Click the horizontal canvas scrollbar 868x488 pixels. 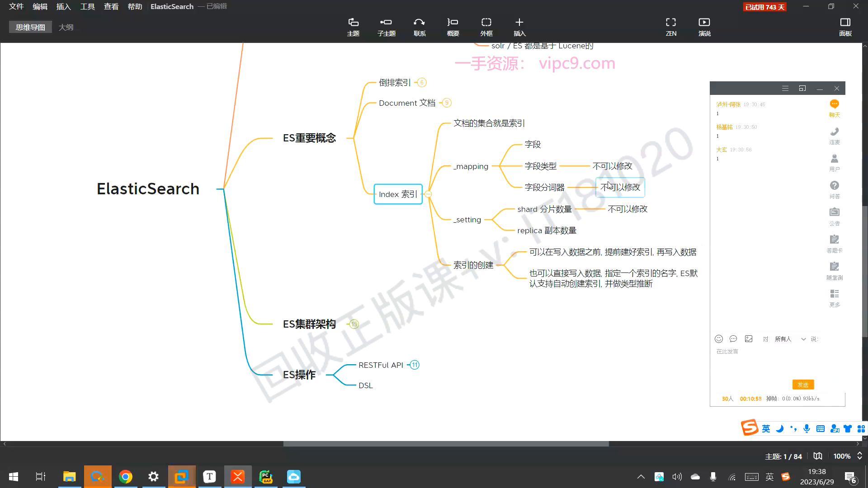(445, 444)
